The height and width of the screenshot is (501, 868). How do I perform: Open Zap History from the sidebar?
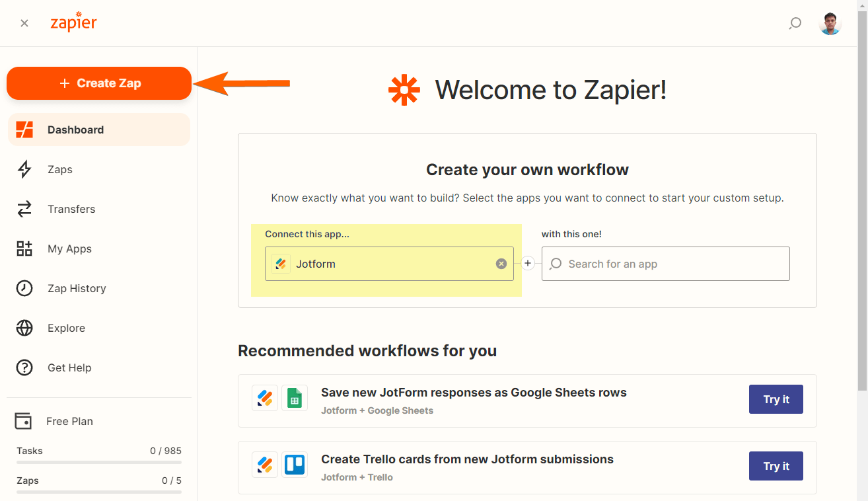coord(99,288)
